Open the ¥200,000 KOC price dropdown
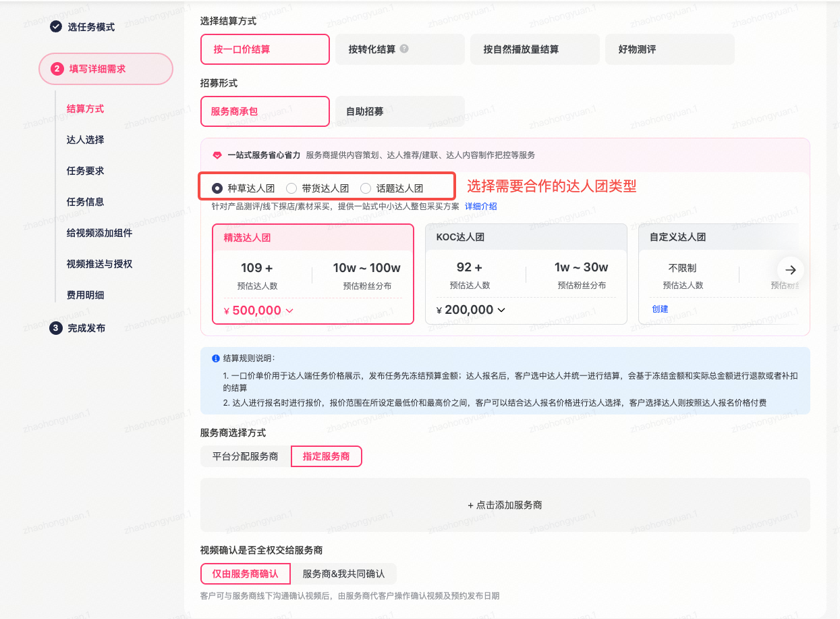The width and height of the screenshot is (840, 619). tap(501, 310)
